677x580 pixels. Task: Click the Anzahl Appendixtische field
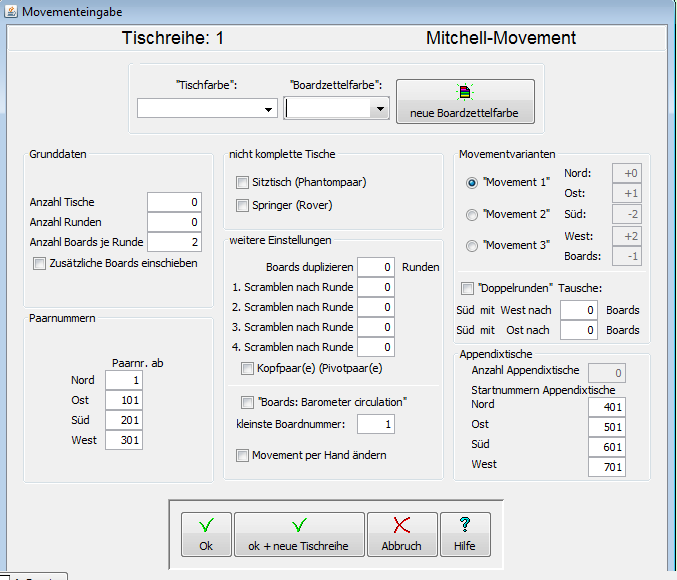pos(607,373)
